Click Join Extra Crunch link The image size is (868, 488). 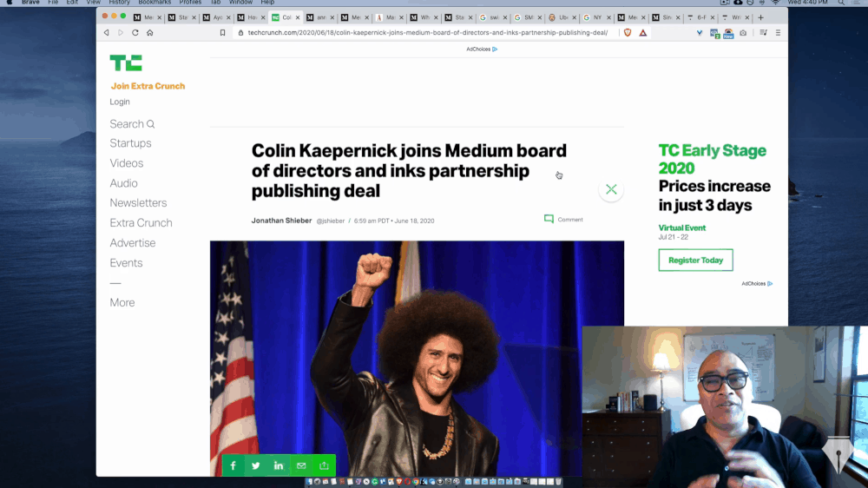(x=148, y=86)
